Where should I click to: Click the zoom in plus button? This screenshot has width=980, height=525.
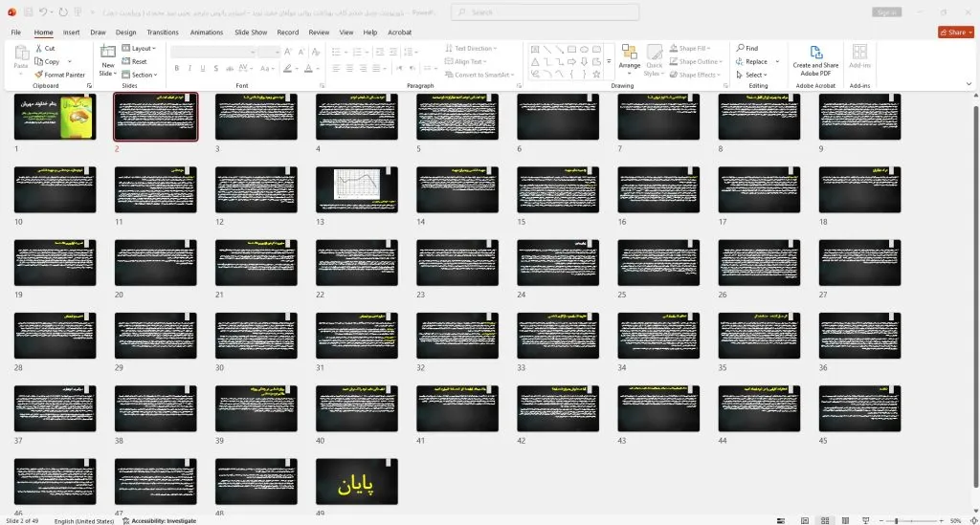[x=942, y=520]
